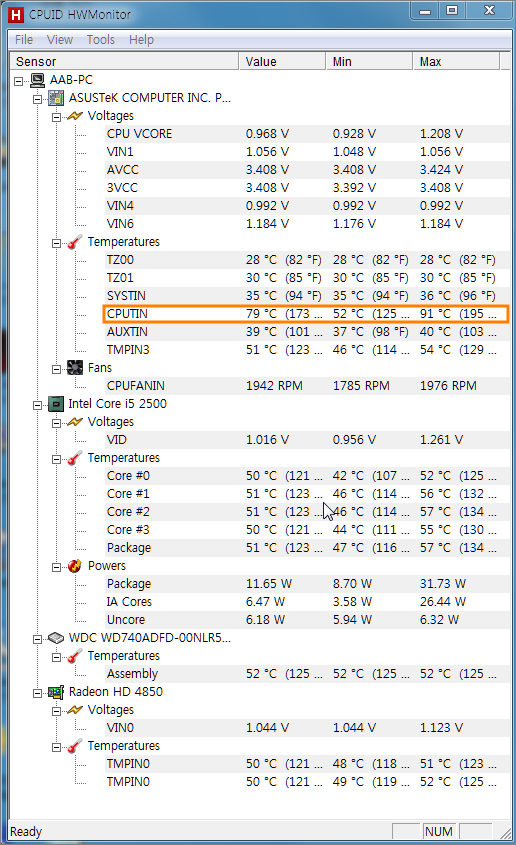The image size is (516, 845).
Task: Select the Core #1 row
Action: point(307,494)
